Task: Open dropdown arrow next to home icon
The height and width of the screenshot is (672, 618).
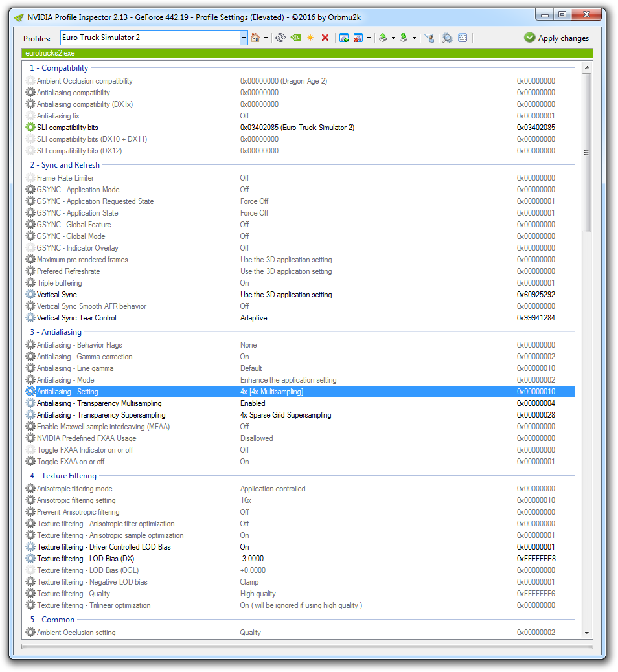Action: (266, 38)
